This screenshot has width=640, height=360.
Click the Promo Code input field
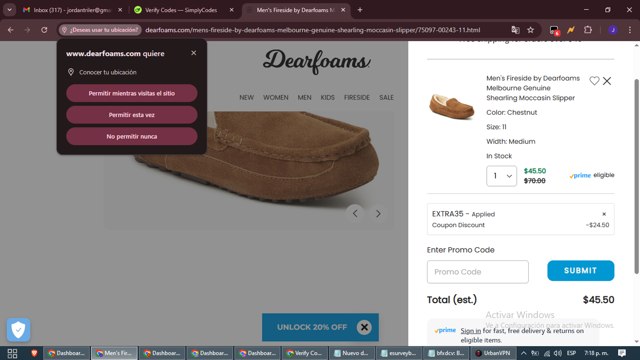tap(478, 272)
